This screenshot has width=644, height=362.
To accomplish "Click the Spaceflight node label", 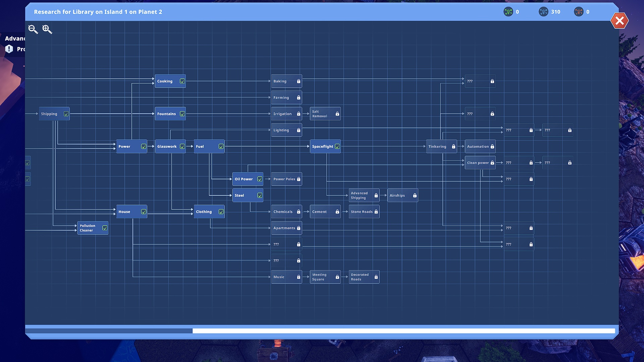I will (x=322, y=146).
